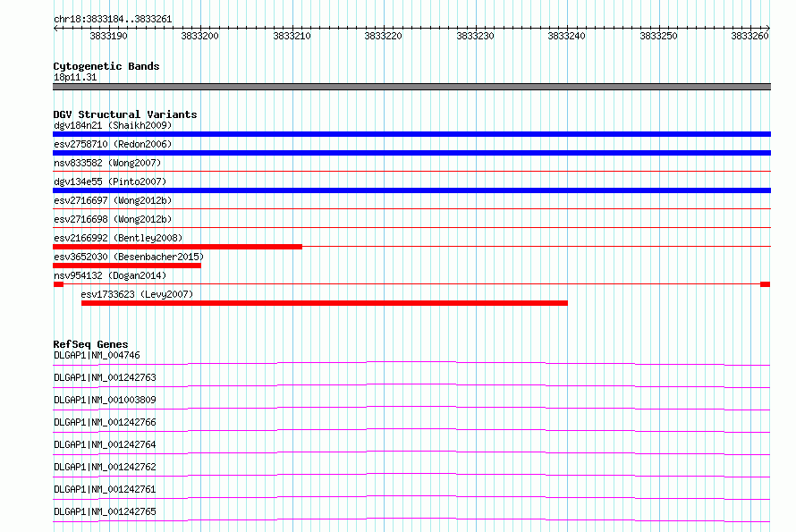The height and width of the screenshot is (532, 796).
Task: Click the red bar of esv3652030
Action: point(127,266)
